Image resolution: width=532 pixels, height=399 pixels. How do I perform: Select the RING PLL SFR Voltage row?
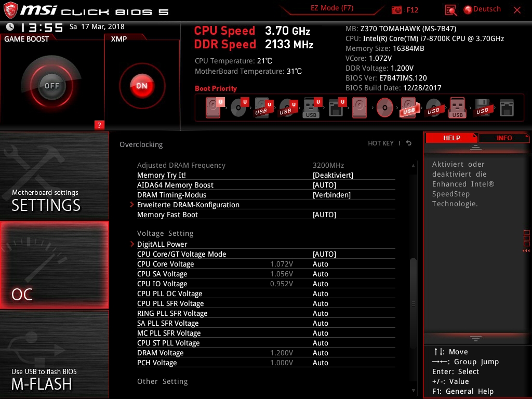click(266, 313)
